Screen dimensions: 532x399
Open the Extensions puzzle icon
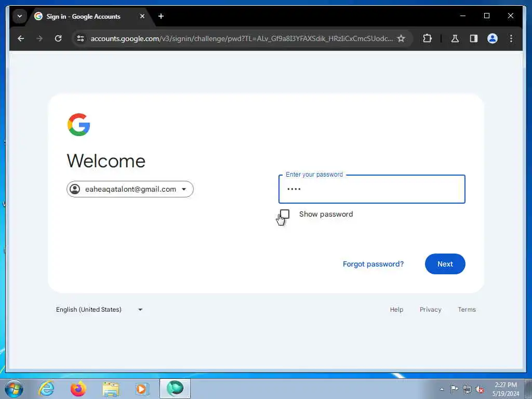(x=427, y=38)
